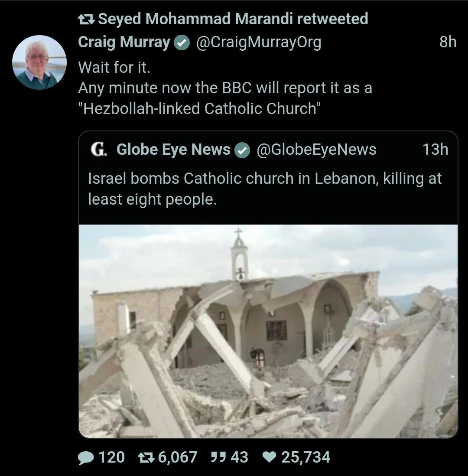
Task: View the 25,734 likes count
Action: (305, 457)
